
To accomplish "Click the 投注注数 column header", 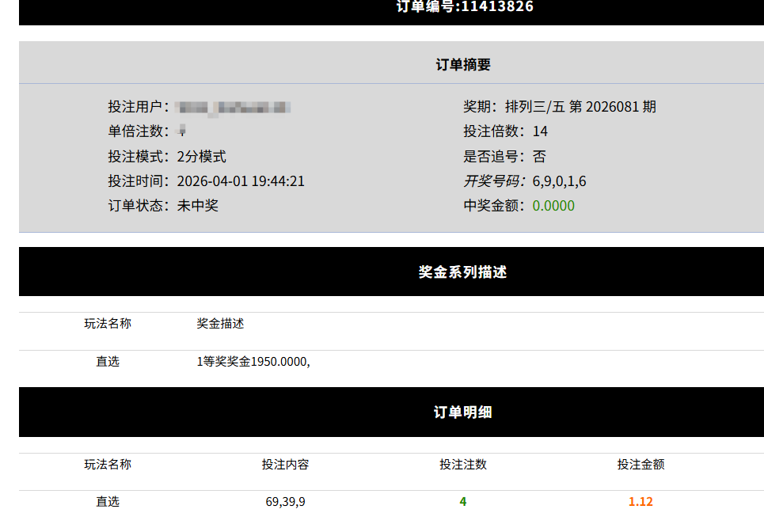I will pos(463,465).
